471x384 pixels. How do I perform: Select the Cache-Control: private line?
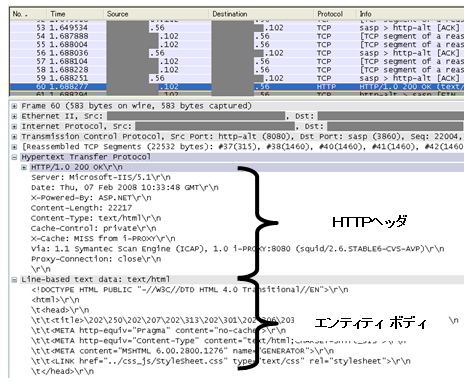94,229
